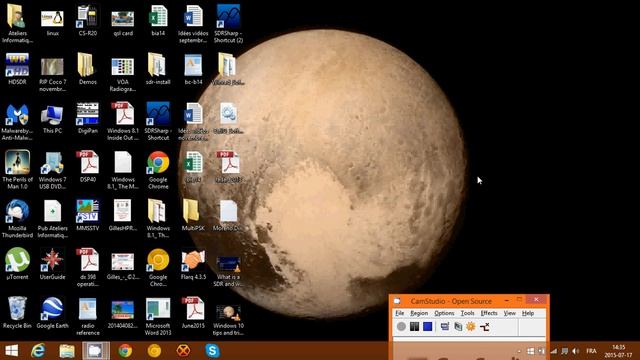This screenshot has height=360, width=640.
Task: Click the FRA language indicator
Action: click(x=591, y=351)
